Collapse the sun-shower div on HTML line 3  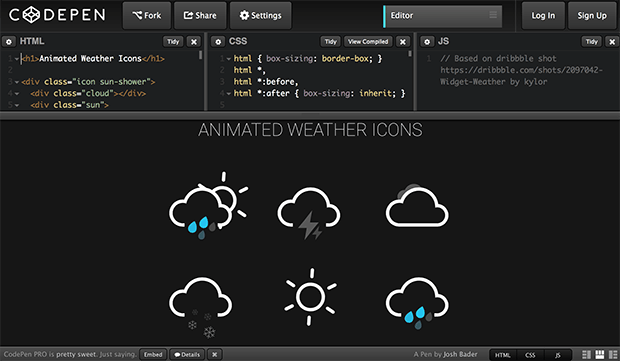point(17,82)
